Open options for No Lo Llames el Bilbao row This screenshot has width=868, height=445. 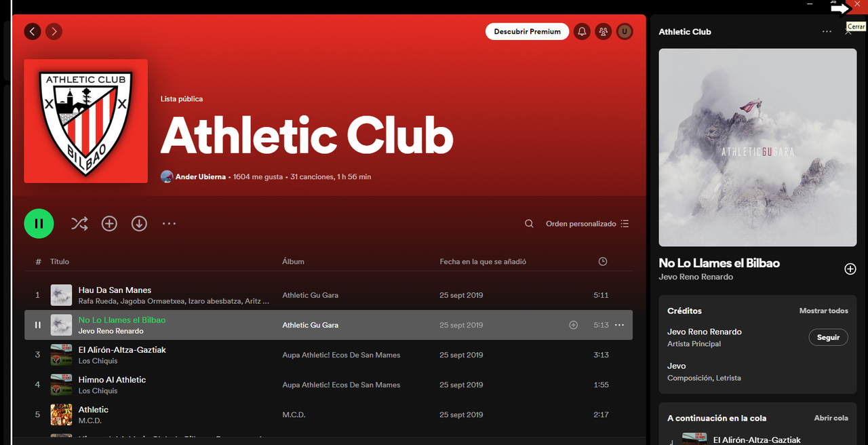619,325
